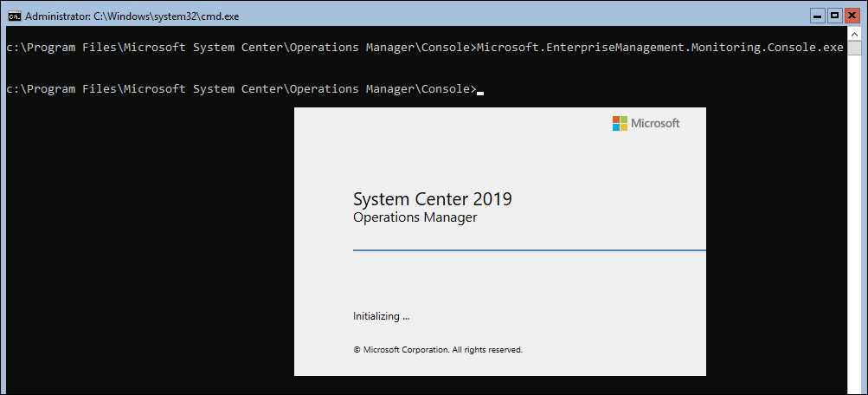868x395 pixels.
Task: Click the scrollbar track below the thumb
Action: coord(854,222)
